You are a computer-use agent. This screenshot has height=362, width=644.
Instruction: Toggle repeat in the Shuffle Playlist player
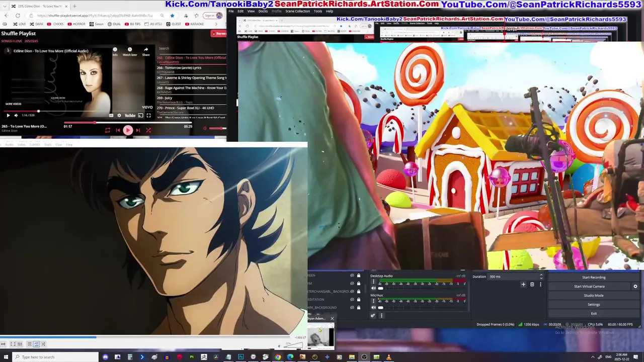[x=107, y=130]
